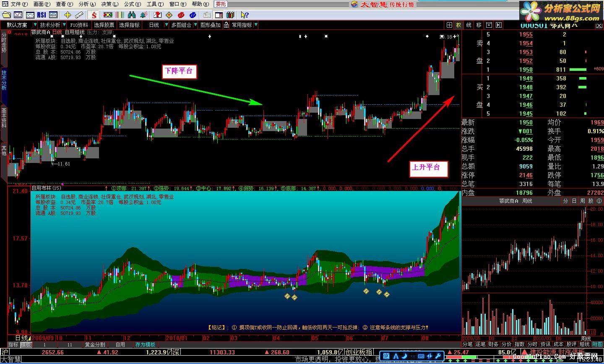This screenshot has width=604, height=364.
Task: Select the ruler measurement tool
Action: coord(79,15)
